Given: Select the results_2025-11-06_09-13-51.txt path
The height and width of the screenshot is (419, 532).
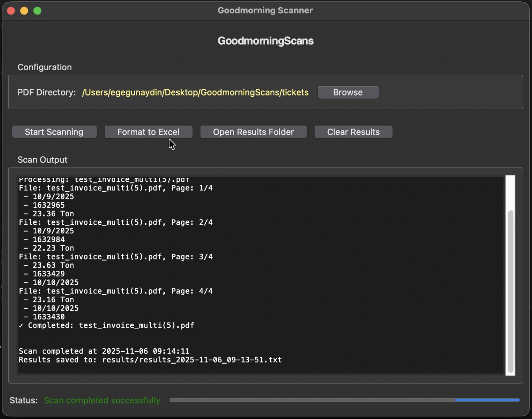Looking at the screenshot, I should coord(192,360).
